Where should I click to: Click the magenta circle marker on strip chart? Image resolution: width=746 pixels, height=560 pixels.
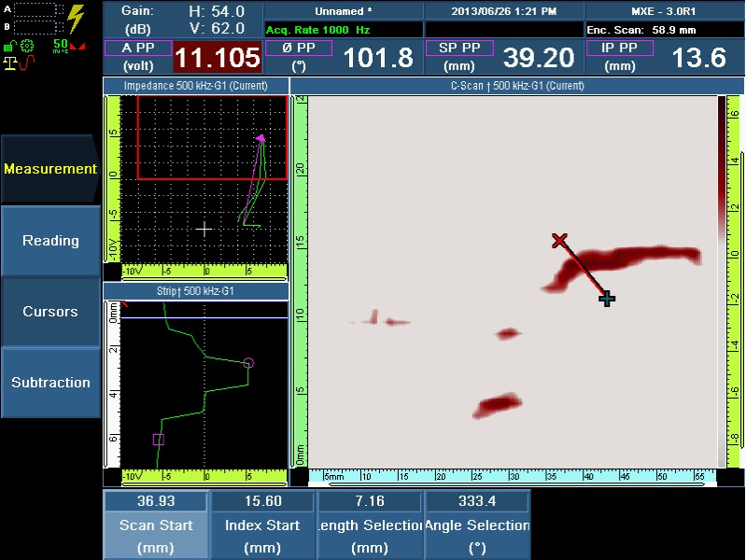pos(248,363)
